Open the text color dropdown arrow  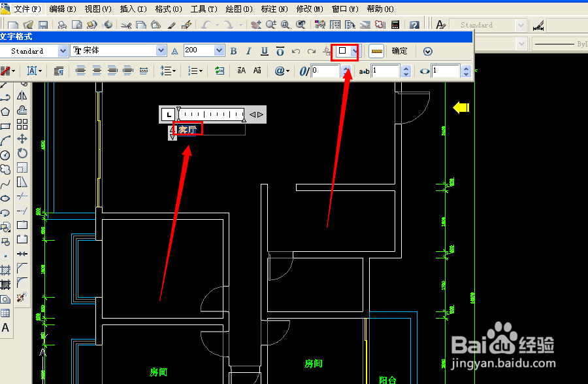click(354, 50)
